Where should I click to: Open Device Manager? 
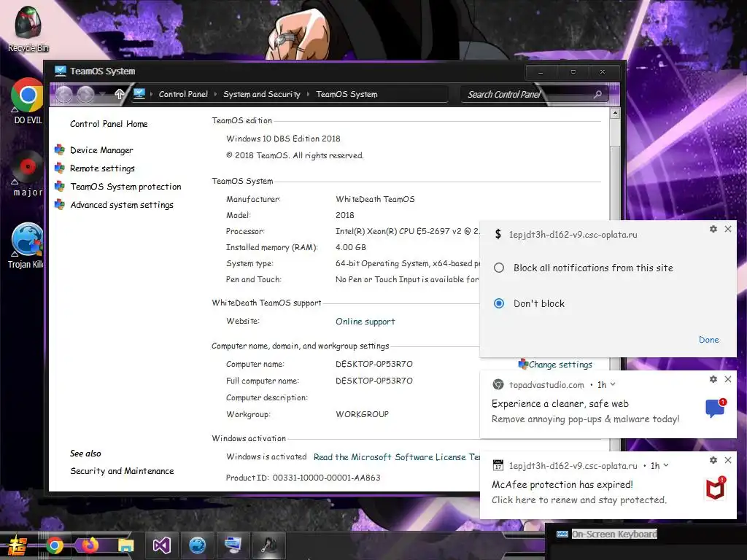point(101,150)
